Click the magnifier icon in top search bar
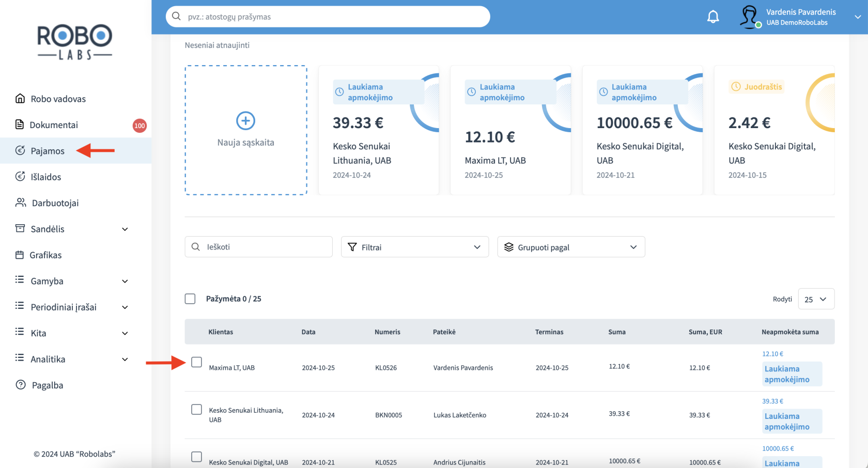 tap(177, 17)
